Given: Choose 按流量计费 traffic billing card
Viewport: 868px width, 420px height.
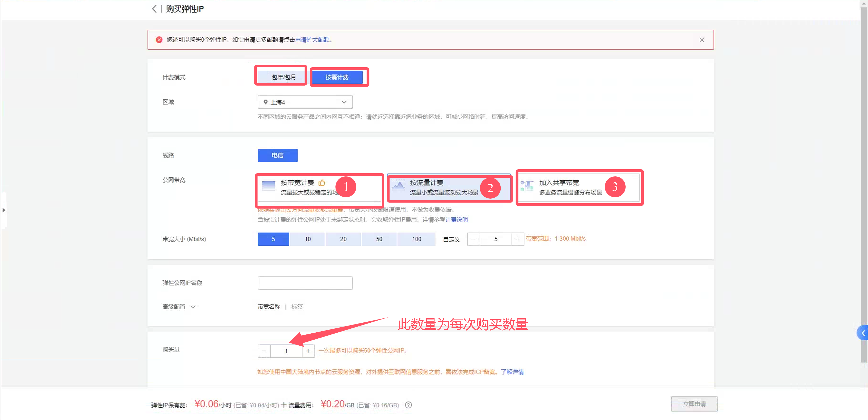Looking at the screenshot, I should 449,188.
